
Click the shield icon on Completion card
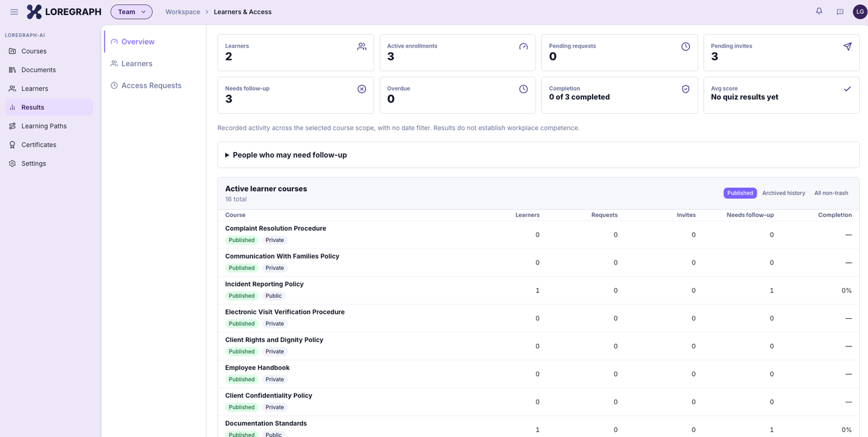coord(686,89)
